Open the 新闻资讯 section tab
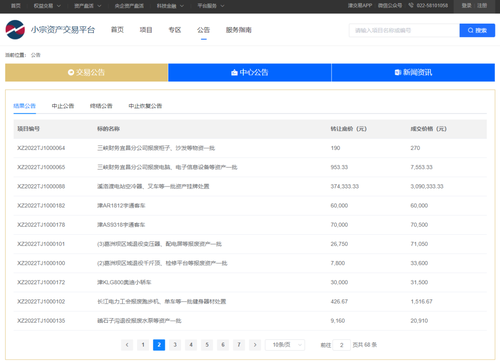500x361 pixels. point(413,72)
